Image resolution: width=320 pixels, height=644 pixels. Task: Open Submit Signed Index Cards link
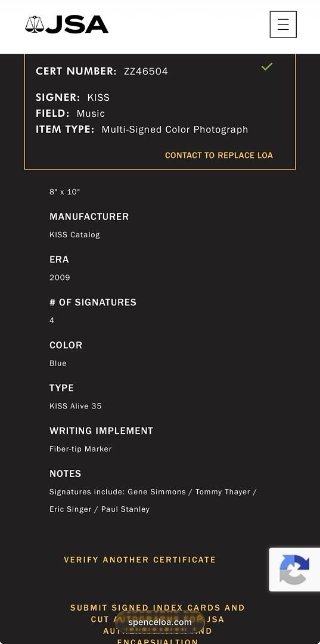coord(157,624)
